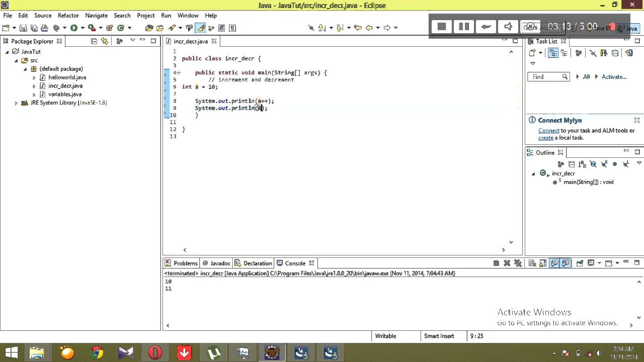
Task: Open the File menu
Action: click(x=8, y=16)
